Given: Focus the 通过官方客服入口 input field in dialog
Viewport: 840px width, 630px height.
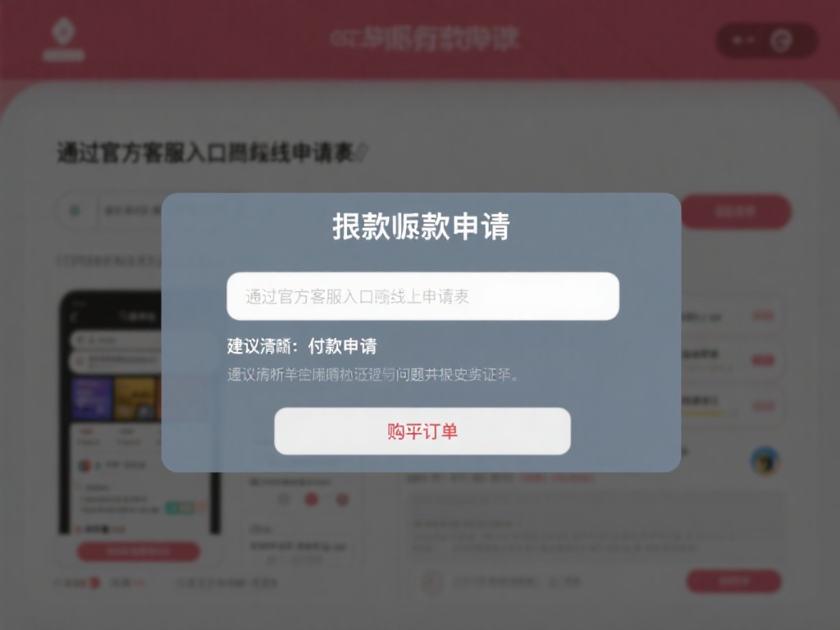Looking at the screenshot, I should 422,296.
